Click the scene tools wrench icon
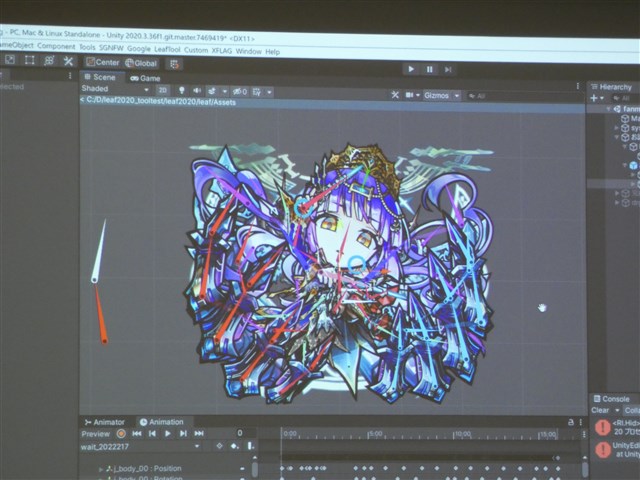 click(x=395, y=95)
